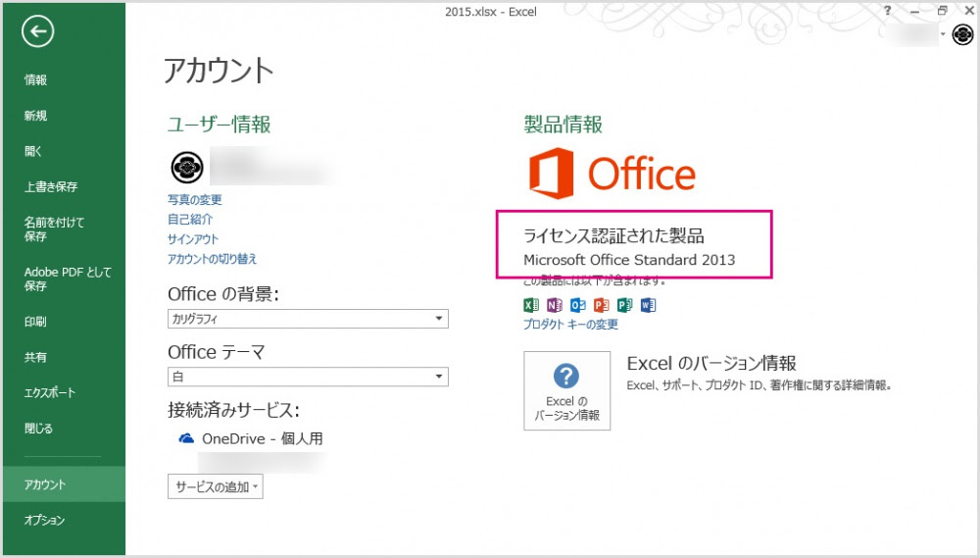Open Excel のバージョン情報 button
The width and height of the screenshot is (980, 558).
[566, 390]
